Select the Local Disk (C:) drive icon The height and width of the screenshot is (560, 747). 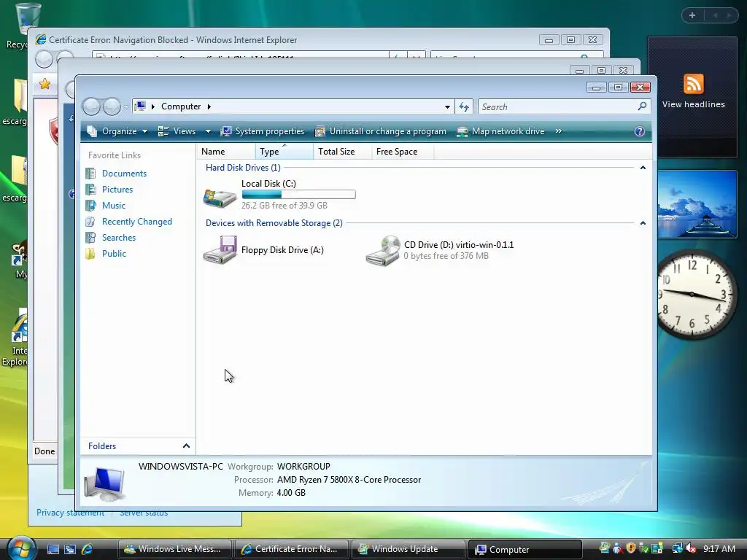[x=220, y=197]
